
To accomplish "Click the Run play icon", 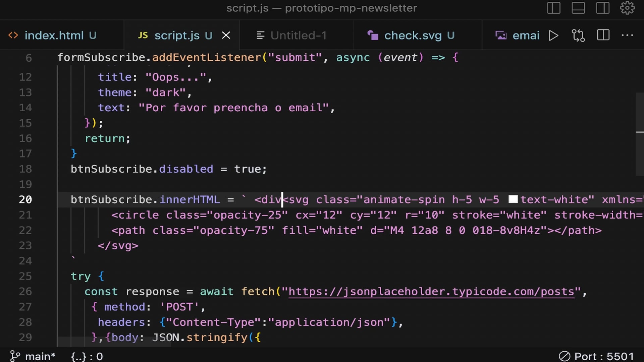I will 553,36.
